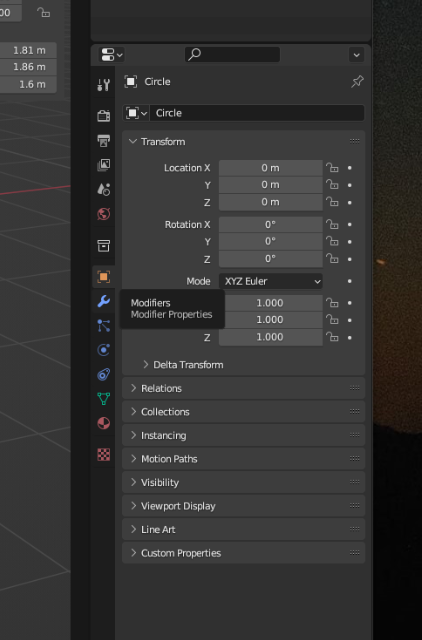Animate Rotation X with its keyframe dot
Image resolution: width=422 pixels, height=640 pixels.
click(350, 224)
